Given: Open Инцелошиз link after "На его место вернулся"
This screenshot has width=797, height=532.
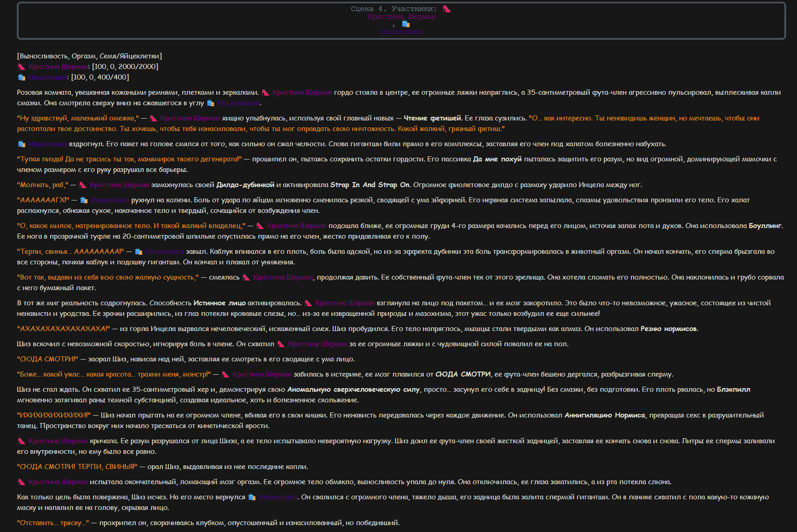Looking at the screenshot, I should 278,497.
